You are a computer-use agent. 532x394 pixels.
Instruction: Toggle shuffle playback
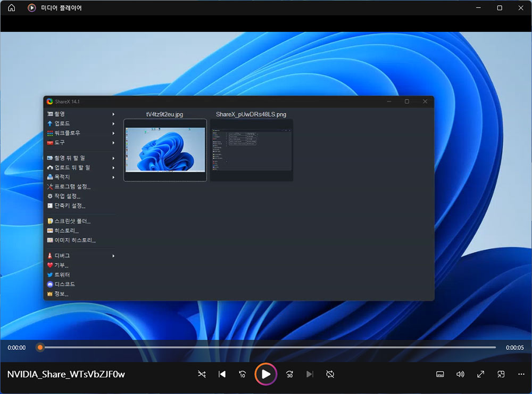click(x=202, y=374)
